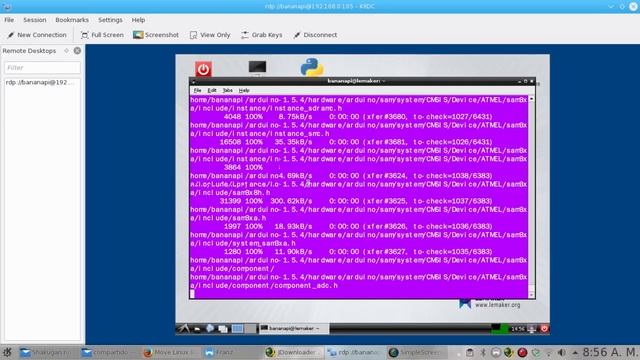Click the www.lemaker.org logo text
Image resolution: width=640 pixels, height=360 pixels.
click(498, 305)
